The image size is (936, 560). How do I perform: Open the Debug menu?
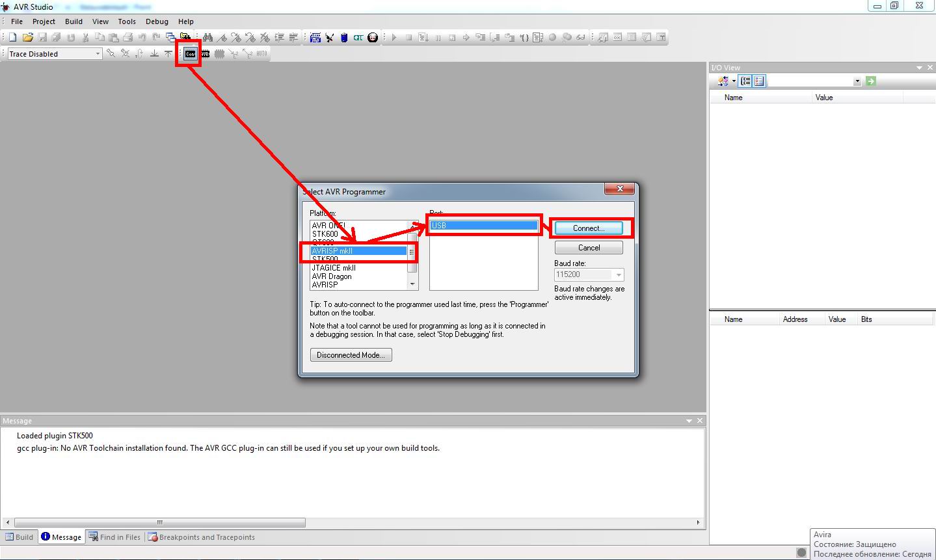(157, 21)
